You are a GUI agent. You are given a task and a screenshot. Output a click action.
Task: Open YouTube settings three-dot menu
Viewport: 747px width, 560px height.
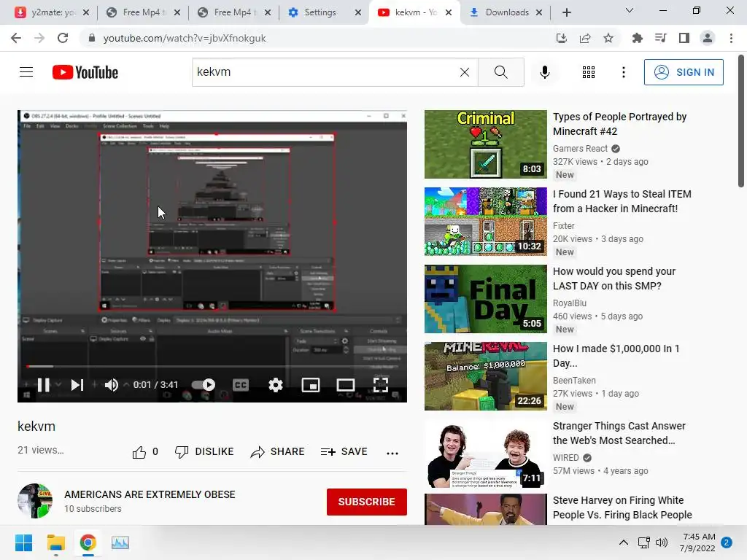coord(623,72)
